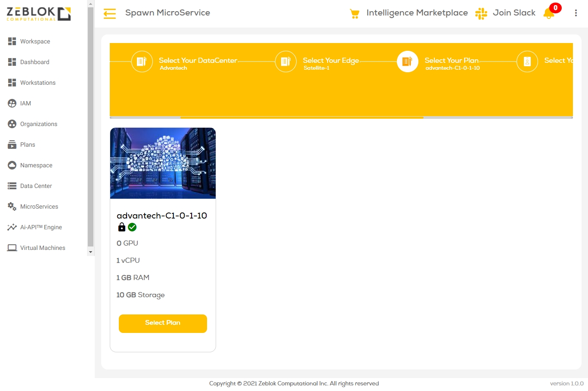Click the lock icon on plan card

tap(122, 227)
